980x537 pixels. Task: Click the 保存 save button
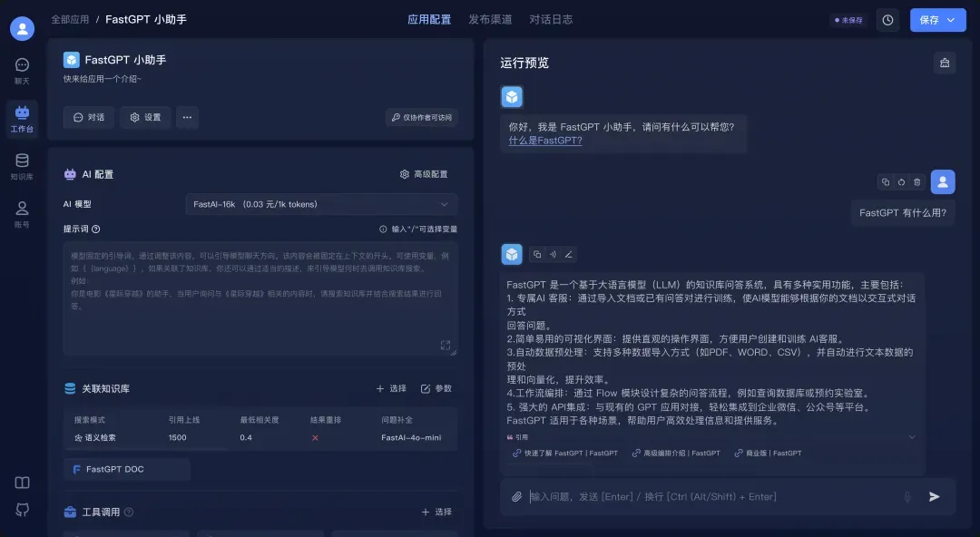929,20
